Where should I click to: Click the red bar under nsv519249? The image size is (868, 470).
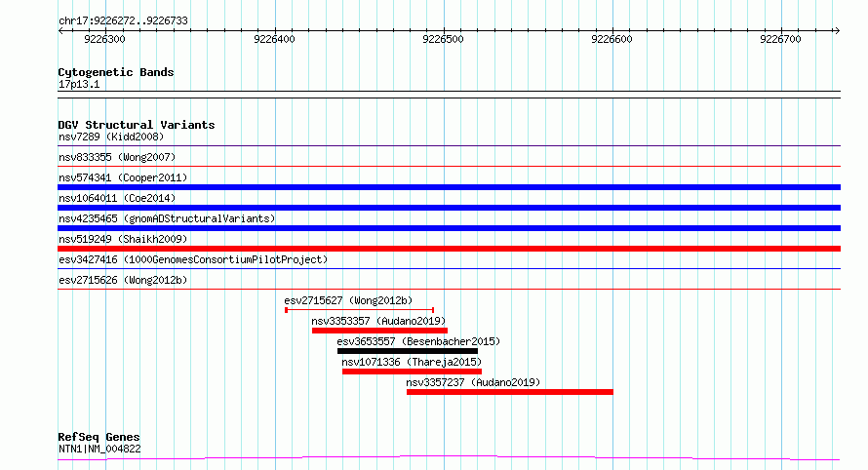tap(449, 249)
